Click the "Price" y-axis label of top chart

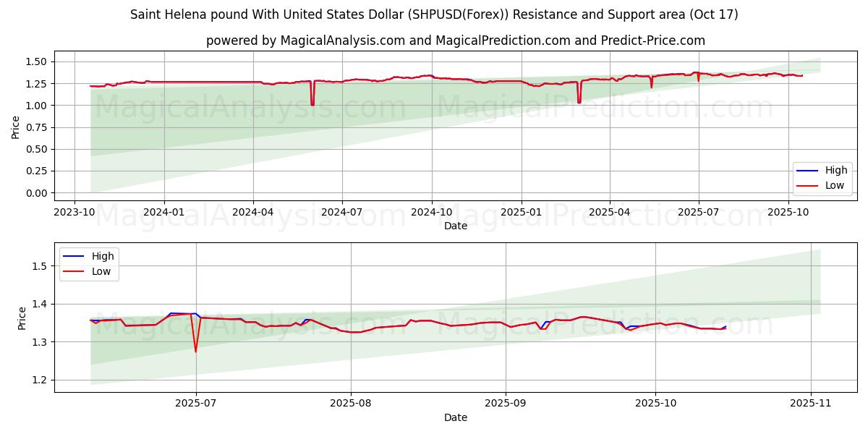pyautogui.click(x=16, y=127)
